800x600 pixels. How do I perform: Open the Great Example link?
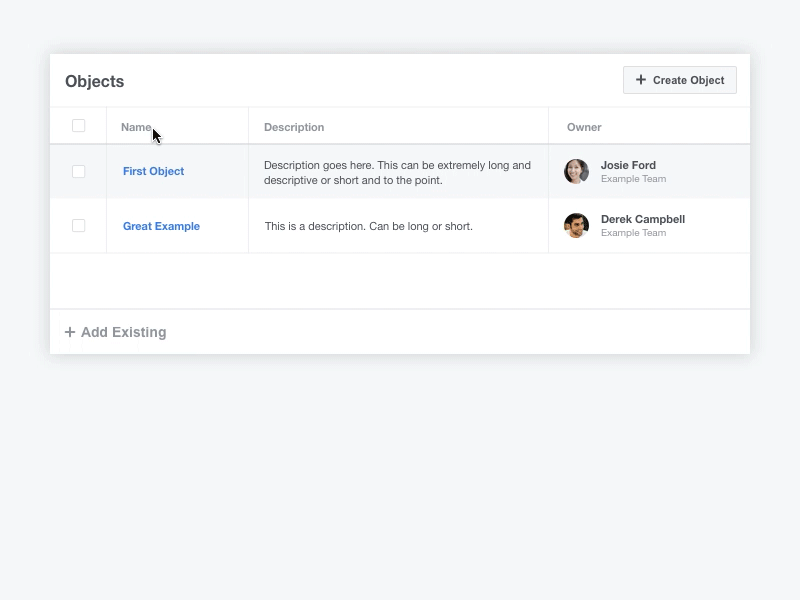pos(161,226)
